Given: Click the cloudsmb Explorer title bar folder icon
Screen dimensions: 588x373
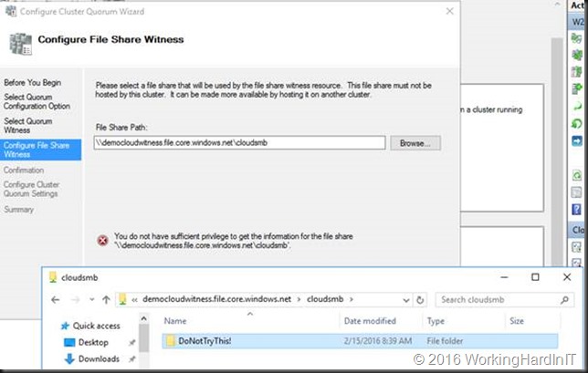Looking at the screenshot, I should (x=53, y=277).
